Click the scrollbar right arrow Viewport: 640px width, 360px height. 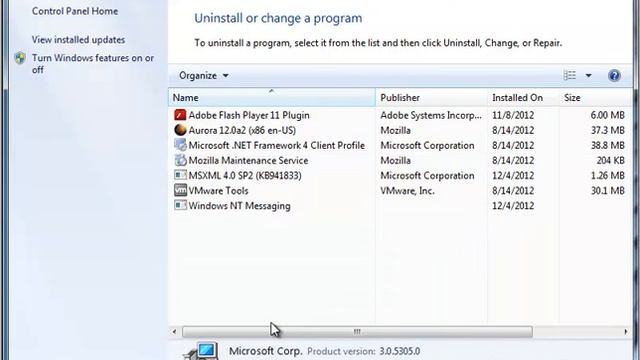[x=626, y=332]
